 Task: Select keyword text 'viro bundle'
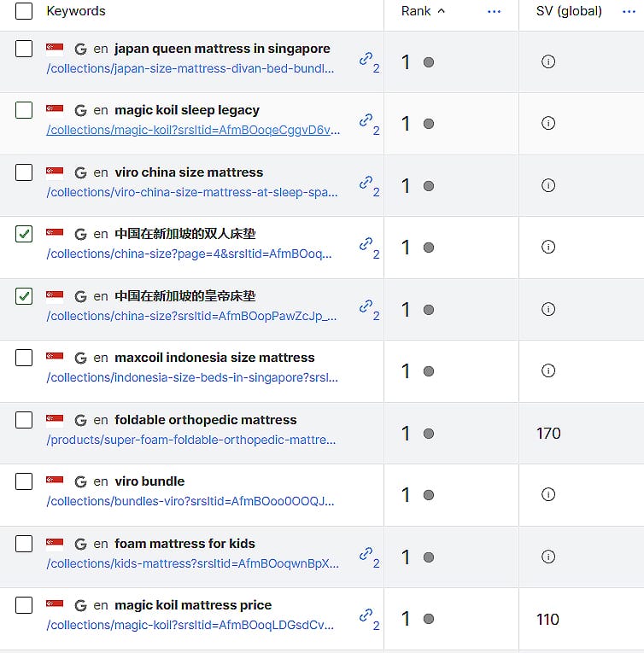coord(149,481)
